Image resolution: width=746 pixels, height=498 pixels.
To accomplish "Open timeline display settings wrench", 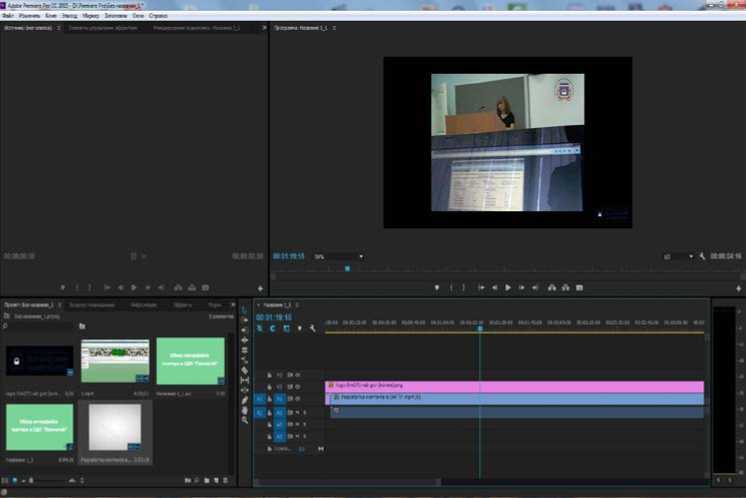I will coord(313,328).
